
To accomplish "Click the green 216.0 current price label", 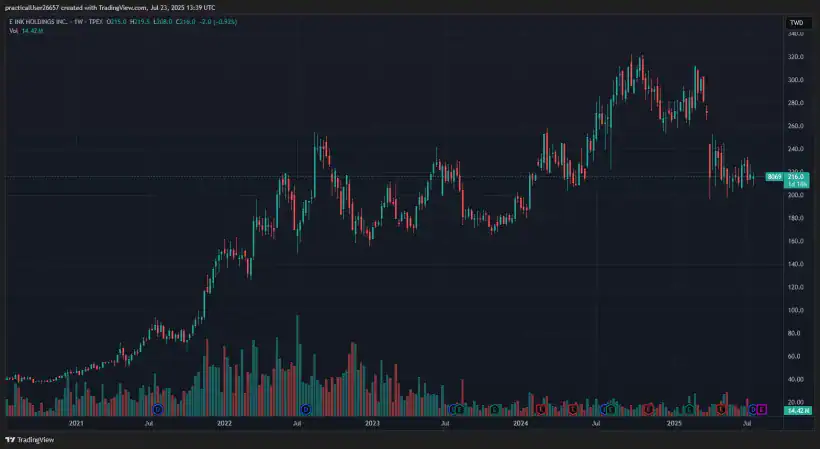I will 797,177.
